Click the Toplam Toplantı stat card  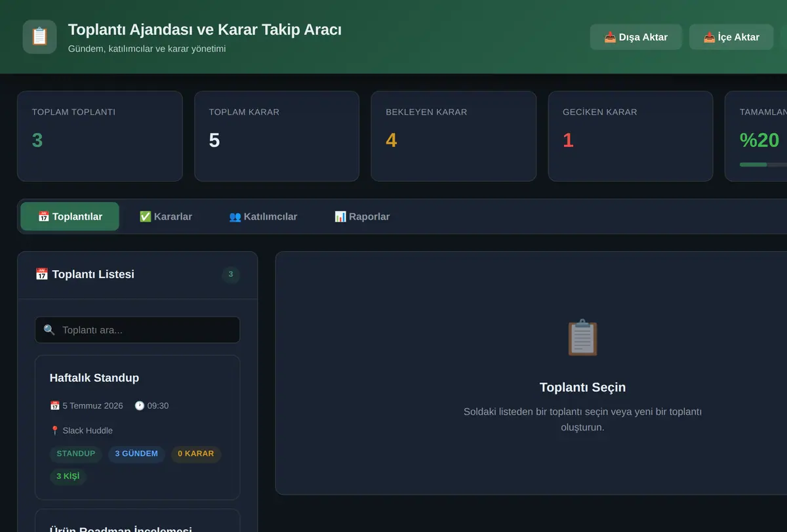100,136
